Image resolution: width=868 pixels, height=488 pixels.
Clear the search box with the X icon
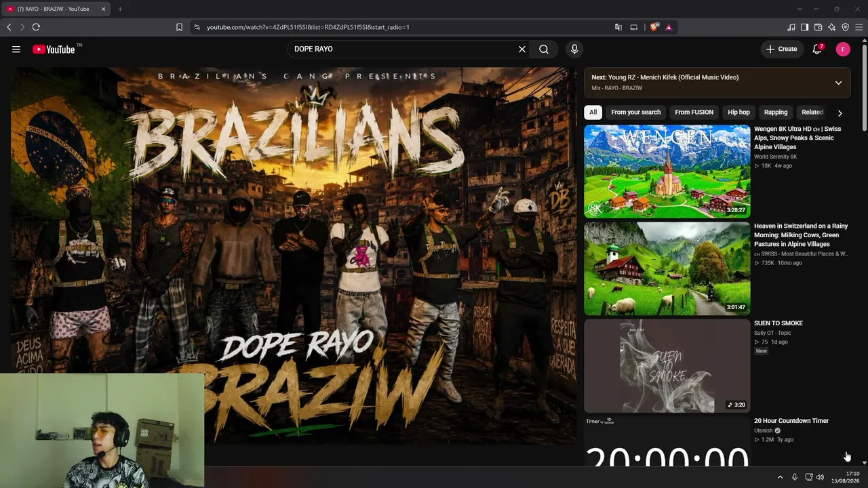(522, 49)
